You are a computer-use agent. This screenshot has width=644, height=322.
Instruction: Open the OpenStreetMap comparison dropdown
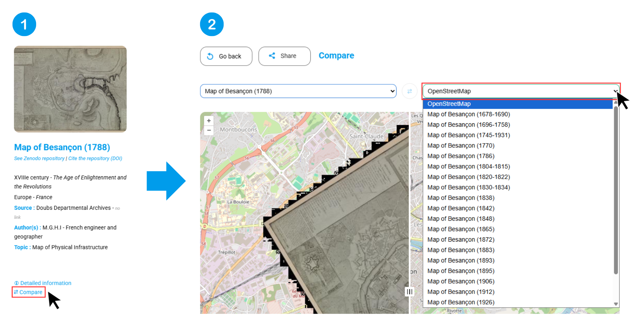pyautogui.click(x=521, y=91)
